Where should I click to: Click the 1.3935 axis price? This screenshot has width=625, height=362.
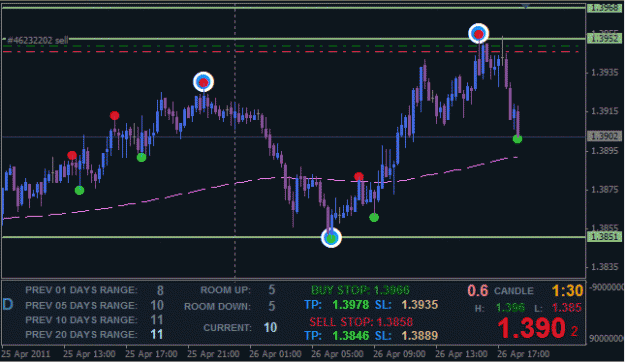[x=605, y=73]
